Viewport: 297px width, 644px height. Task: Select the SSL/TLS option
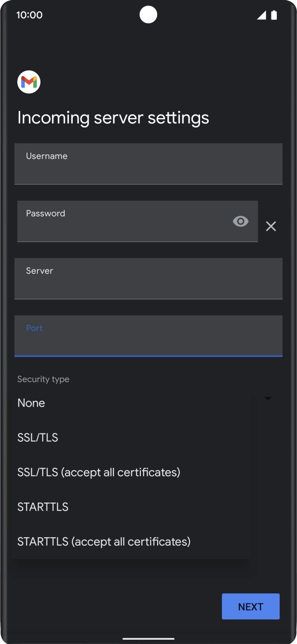point(38,438)
